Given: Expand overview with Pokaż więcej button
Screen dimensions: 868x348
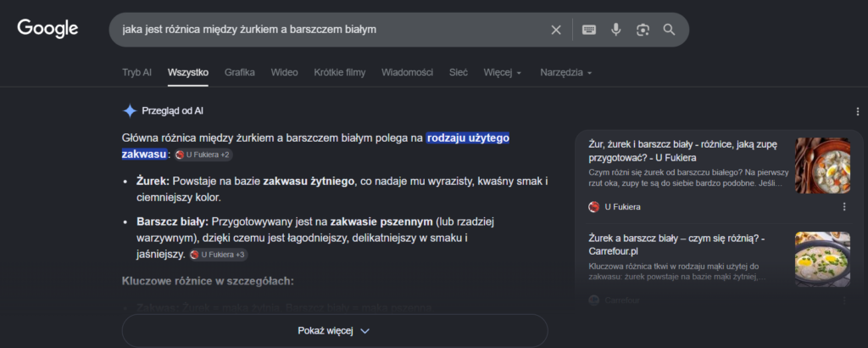Looking at the screenshot, I should pyautogui.click(x=334, y=331).
